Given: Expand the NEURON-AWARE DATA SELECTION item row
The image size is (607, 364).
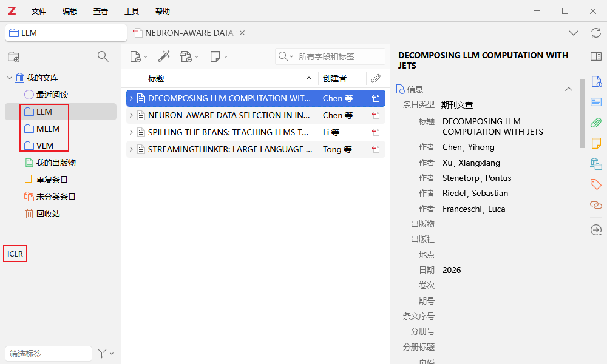Looking at the screenshot, I should (x=131, y=115).
